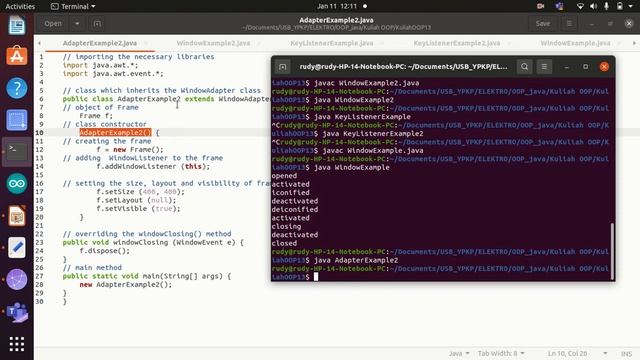The width and height of the screenshot is (640, 360).
Task: Click the terminal prompt cursor
Action: coord(316,277)
